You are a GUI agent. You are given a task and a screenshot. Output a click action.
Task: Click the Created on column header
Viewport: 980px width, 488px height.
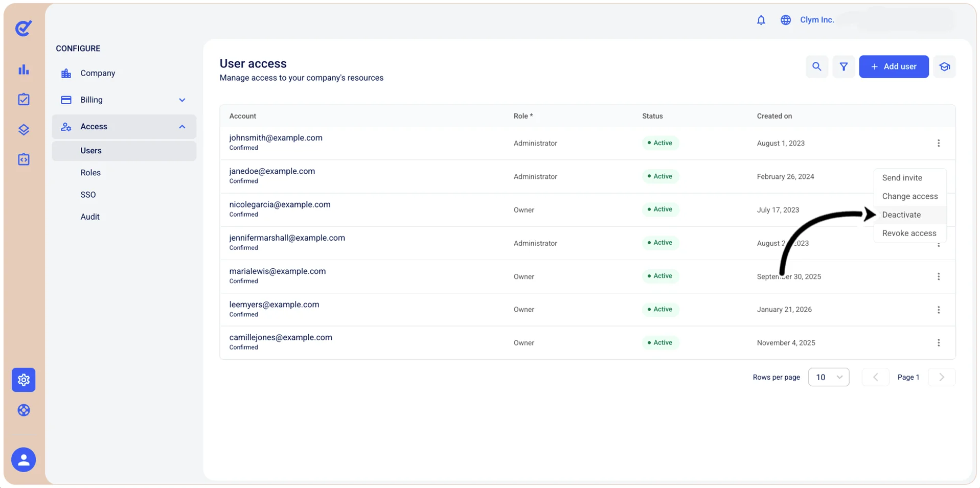click(x=774, y=116)
